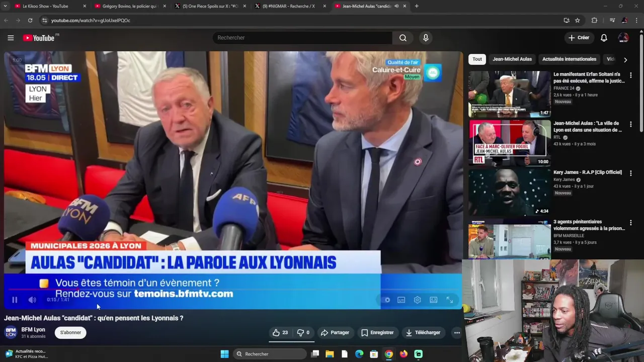Dislike the video with thumbs down
644x362 pixels.
[x=303, y=332]
